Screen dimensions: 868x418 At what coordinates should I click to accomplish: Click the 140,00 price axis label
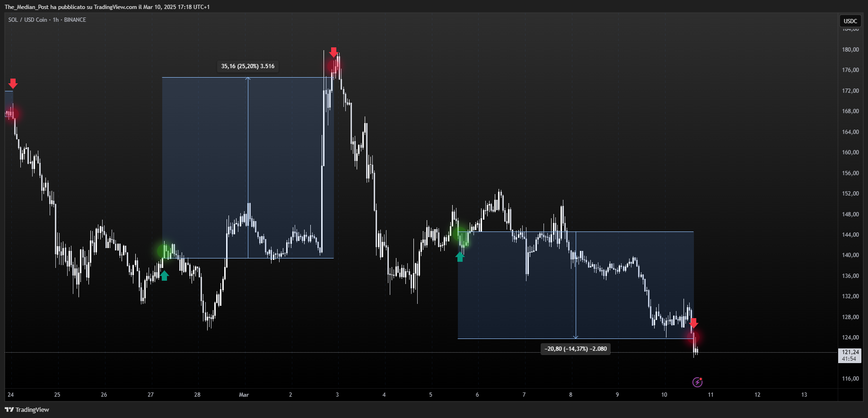click(850, 255)
